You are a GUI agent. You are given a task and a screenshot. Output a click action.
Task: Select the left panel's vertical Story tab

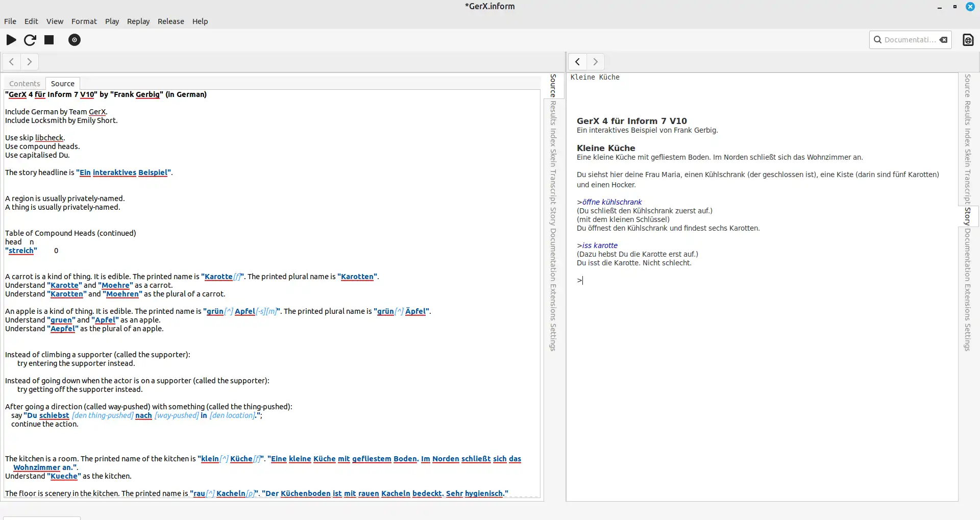tap(553, 216)
